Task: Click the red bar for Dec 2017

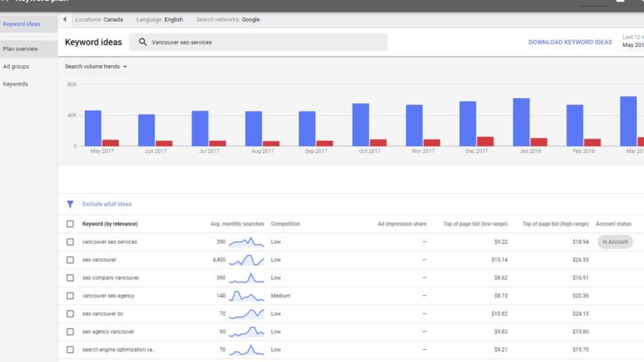Action: pyautogui.click(x=485, y=141)
